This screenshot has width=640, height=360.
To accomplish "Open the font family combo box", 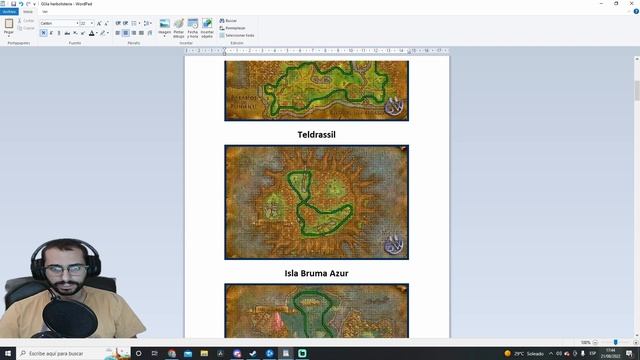I will point(59,23).
